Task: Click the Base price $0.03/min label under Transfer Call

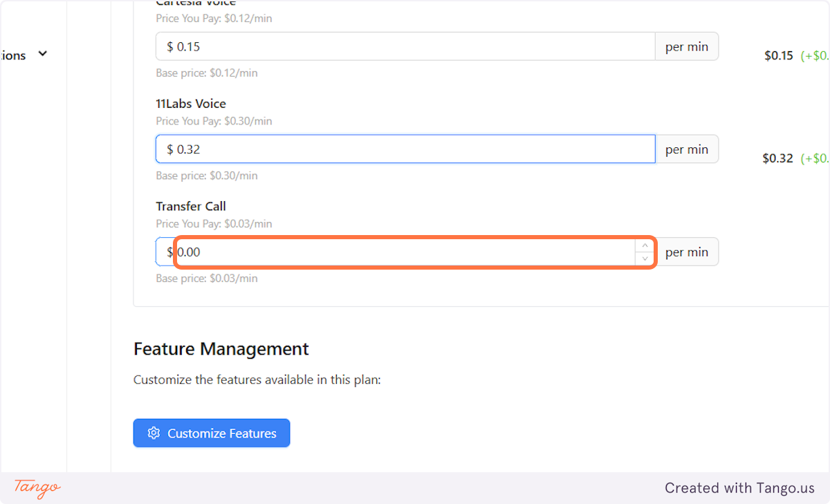Action: coord(206,278)
